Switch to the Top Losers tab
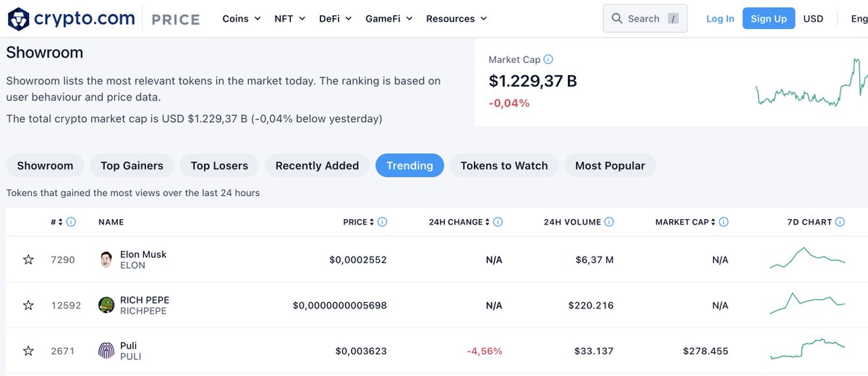 (x=219, y=166)
